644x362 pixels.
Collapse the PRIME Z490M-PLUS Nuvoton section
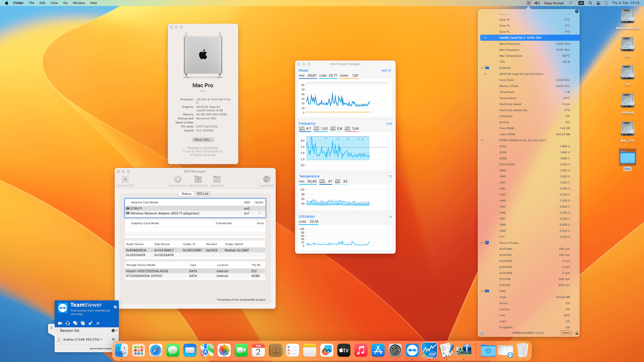482,140
